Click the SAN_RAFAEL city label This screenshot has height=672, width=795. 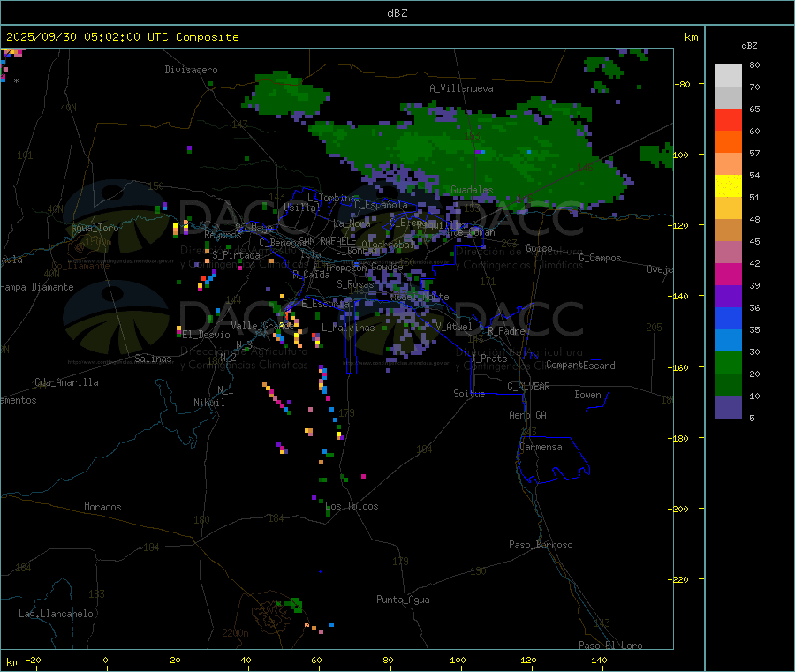coord(327,241)
